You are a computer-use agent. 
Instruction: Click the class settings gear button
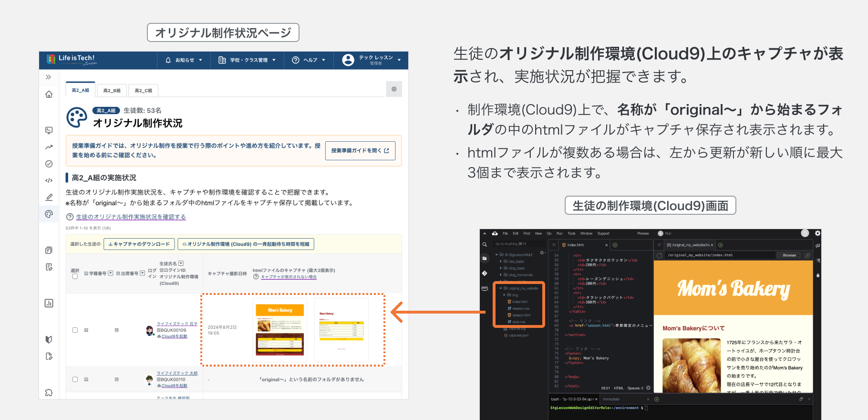394,89
